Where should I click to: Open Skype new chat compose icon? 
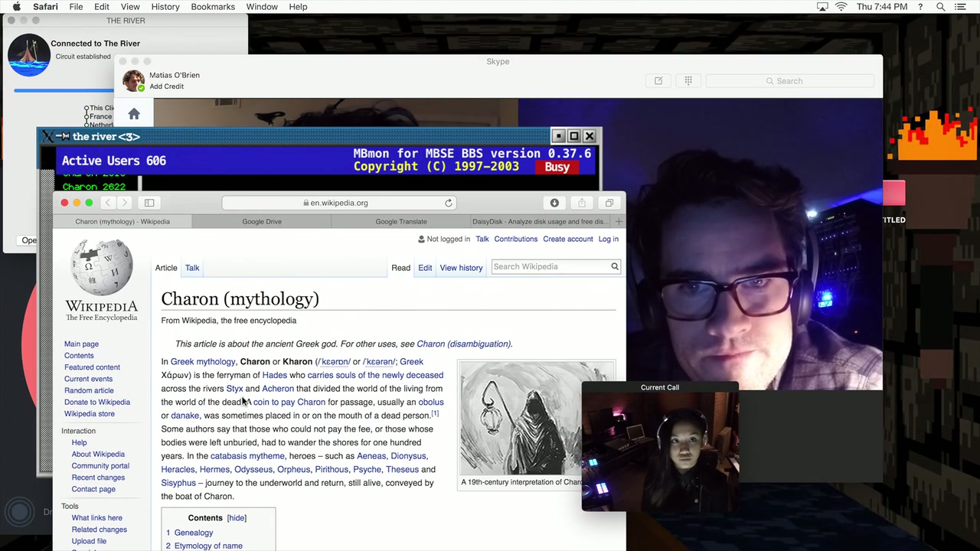658,80
